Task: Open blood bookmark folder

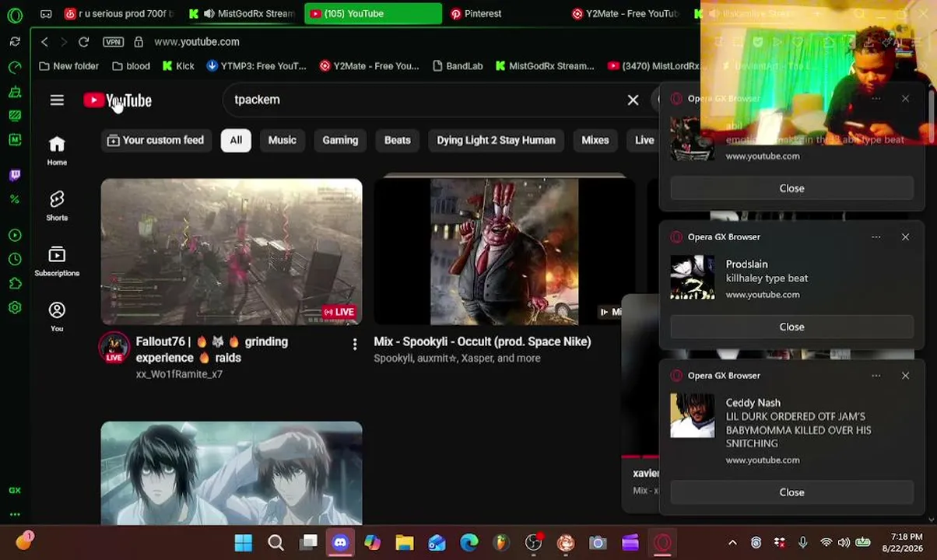Action: [131, 66]
